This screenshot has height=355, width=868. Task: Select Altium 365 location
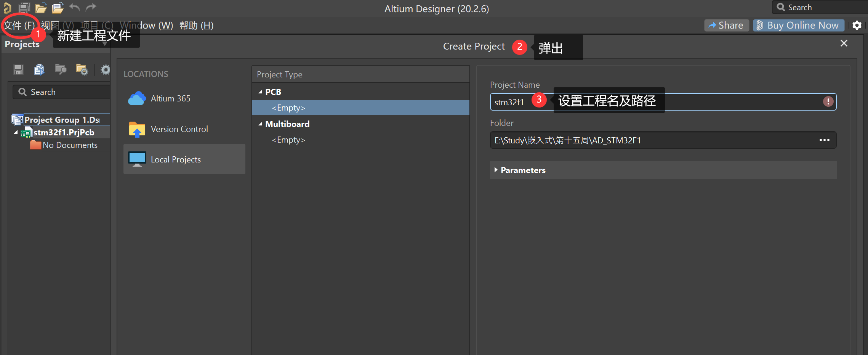(x=170, y=98)
